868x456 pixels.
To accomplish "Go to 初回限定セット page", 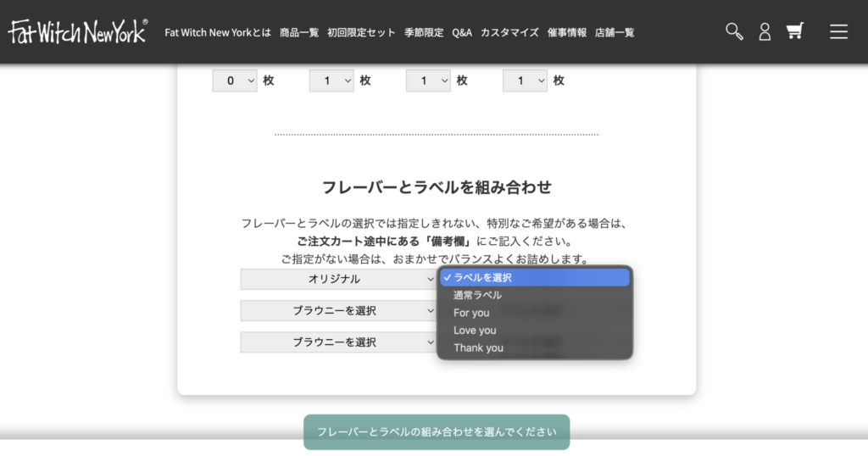I will pos(361,32).
